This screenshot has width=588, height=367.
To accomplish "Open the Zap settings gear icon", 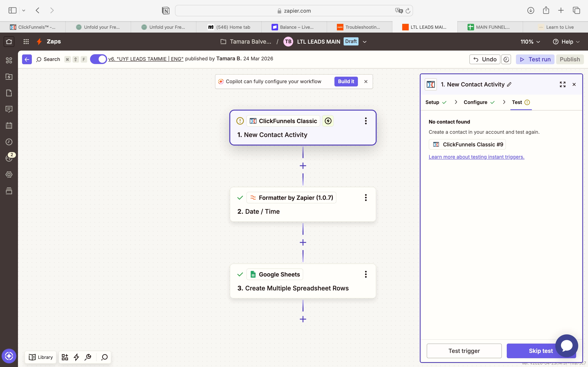I will tap(9, 175).
